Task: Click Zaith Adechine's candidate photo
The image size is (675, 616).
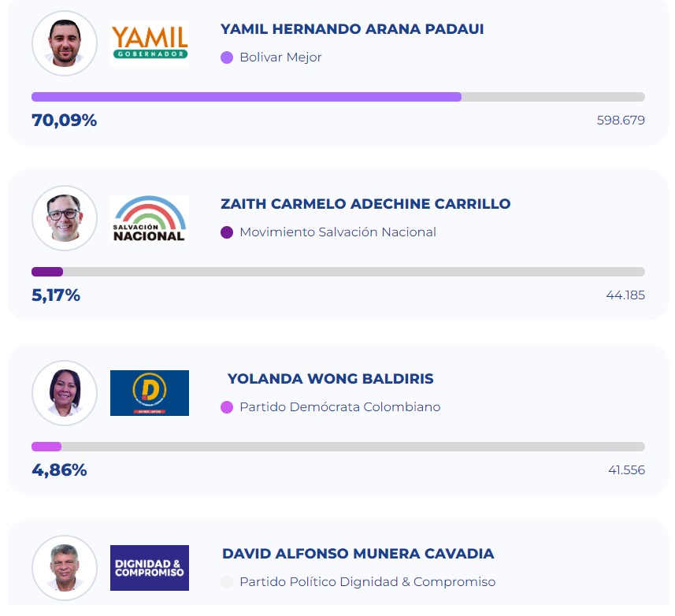Action: [65, 218]
